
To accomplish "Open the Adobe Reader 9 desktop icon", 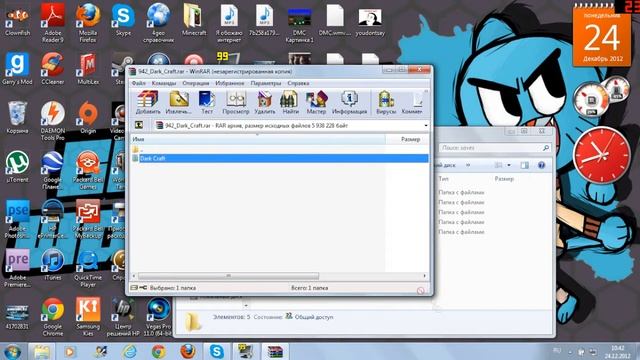I will coord(53,22).
